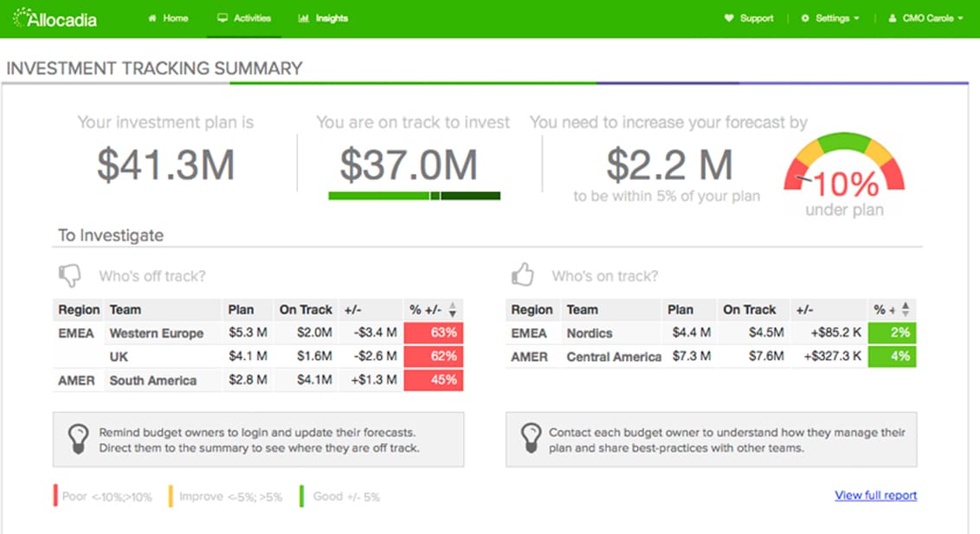
Task: Sort off track table by % +/- arrows
Action: (453, 310)
